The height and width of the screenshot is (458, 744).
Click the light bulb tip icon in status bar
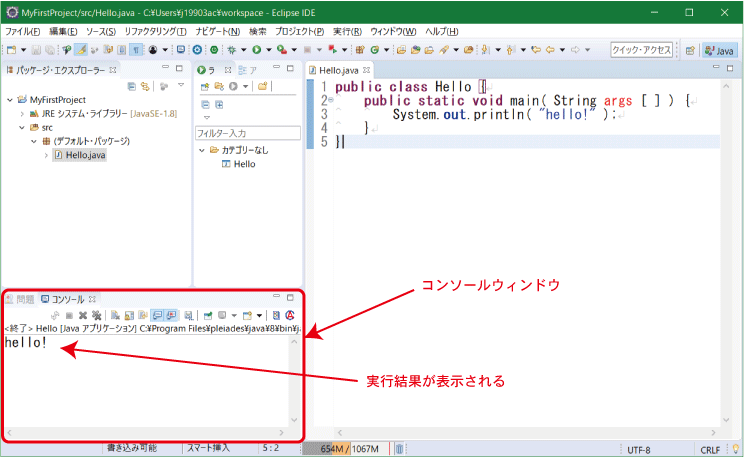click(736, 449)
